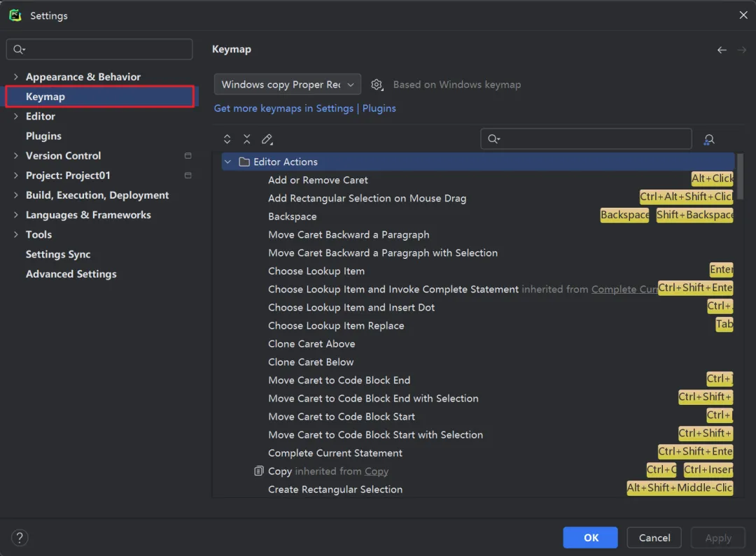
Task: Click the pencil Edit Shortcut icon
Action: pyautogui.click(x=267, y=139)
